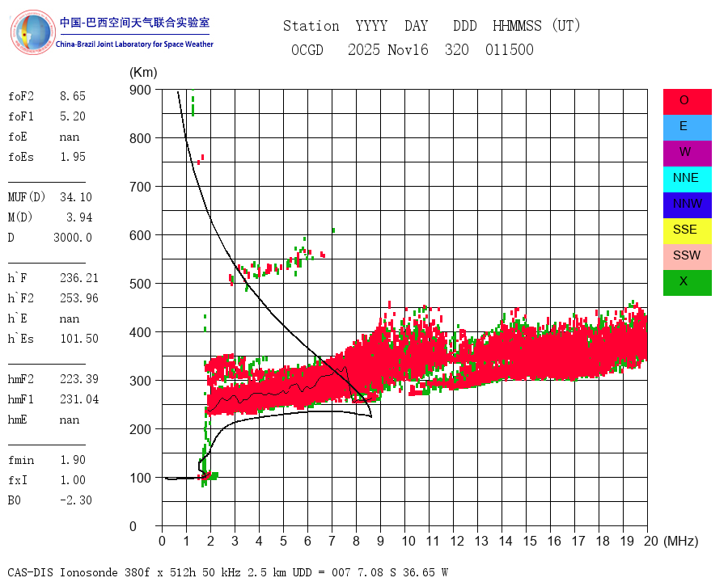Click the (MHz) axis unit label
This screenshot has width=728, height=582.
pyautogui.click(x=681, y=541)
